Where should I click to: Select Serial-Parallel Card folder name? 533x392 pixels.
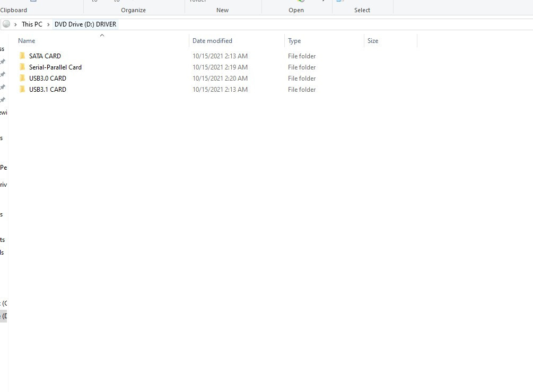click(55, 67)
